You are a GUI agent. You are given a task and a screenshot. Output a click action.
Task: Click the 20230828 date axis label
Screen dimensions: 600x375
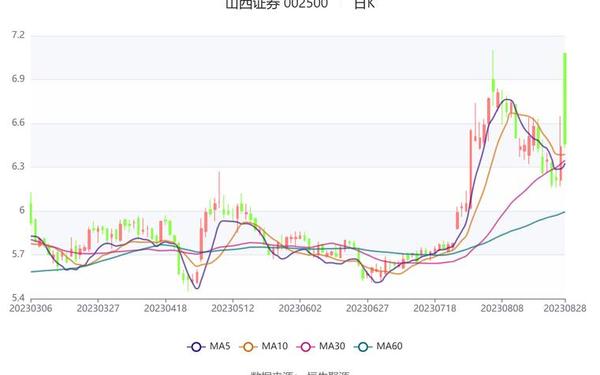click(565, 308)
